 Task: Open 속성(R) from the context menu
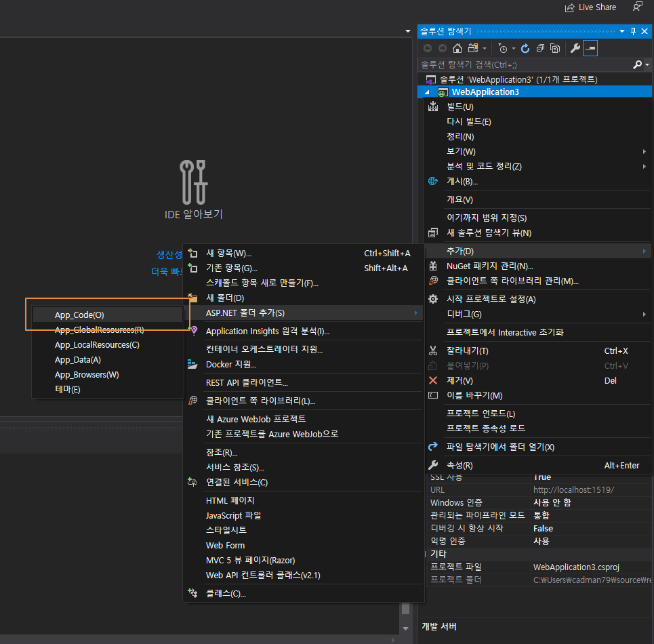pos(537,466)
